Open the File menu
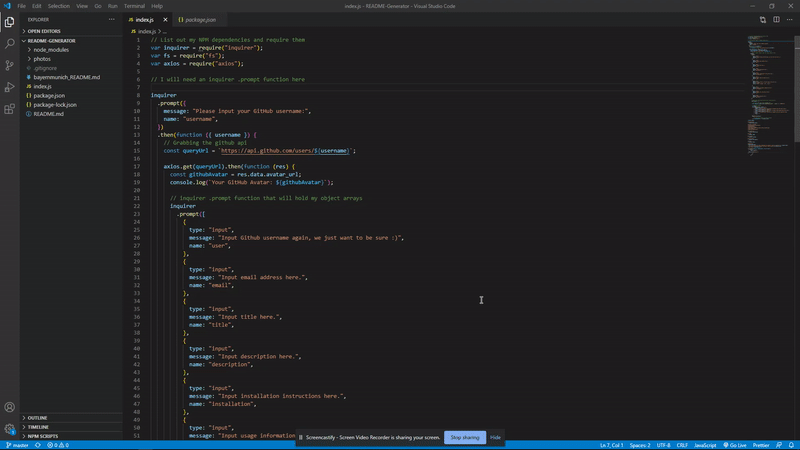 coord(21,6)
